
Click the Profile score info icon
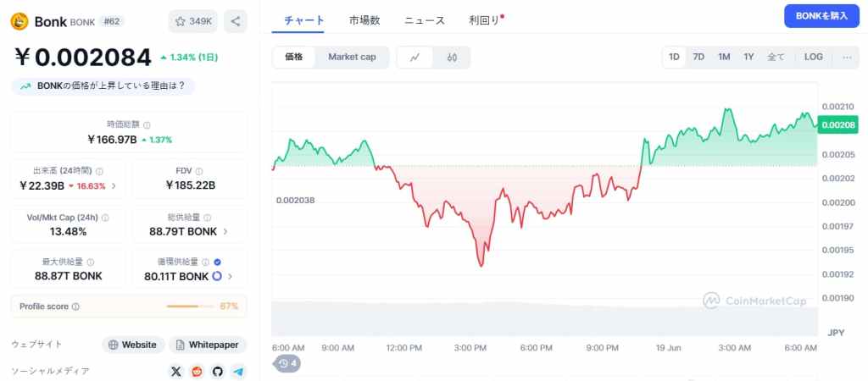pyautogui.click(x=75, y=306)
